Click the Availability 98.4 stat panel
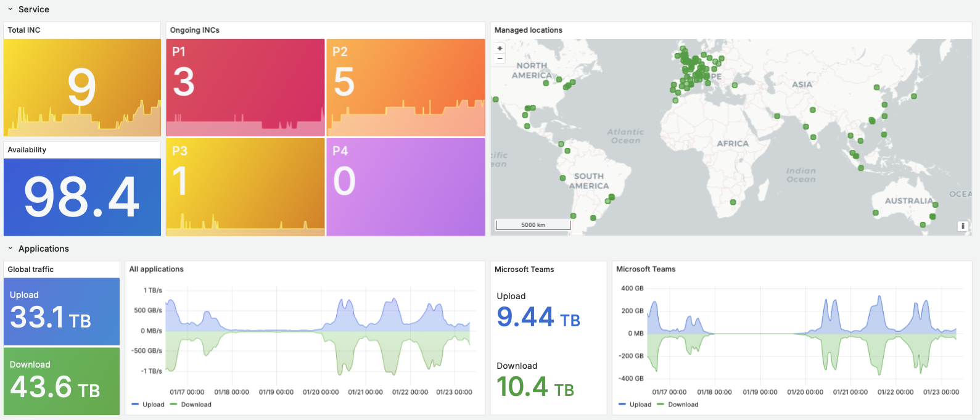980x420 pixels. point(82,197)
